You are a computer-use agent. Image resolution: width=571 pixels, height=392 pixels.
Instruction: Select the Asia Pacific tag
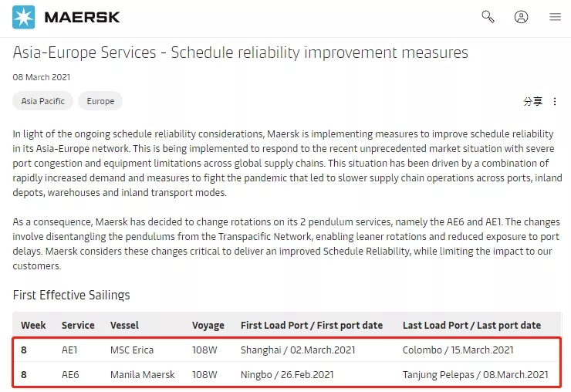43,101
